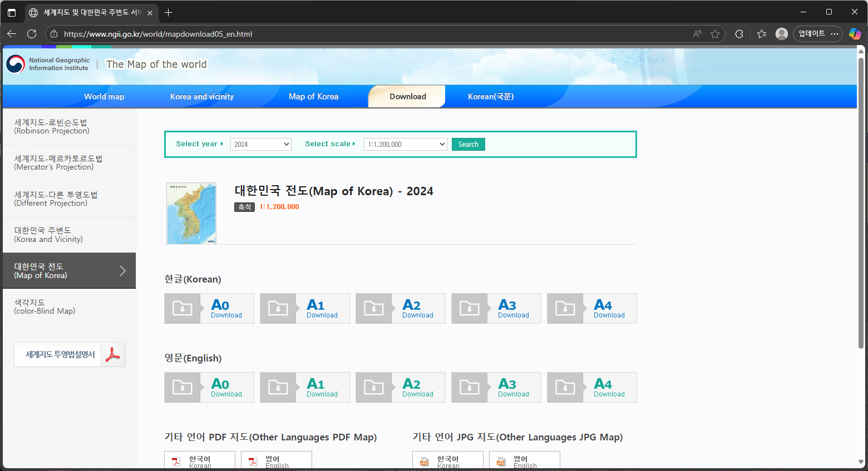Click the 업데이트 update button
Screen dimensions: 868x471
tap(818, 34)
